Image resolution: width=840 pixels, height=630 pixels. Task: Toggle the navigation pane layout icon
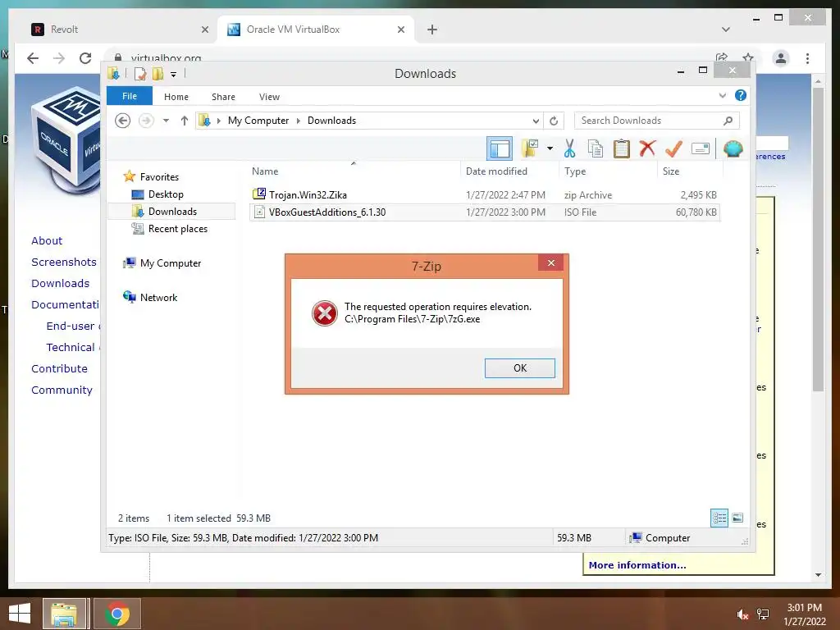(x=500, y=148)
